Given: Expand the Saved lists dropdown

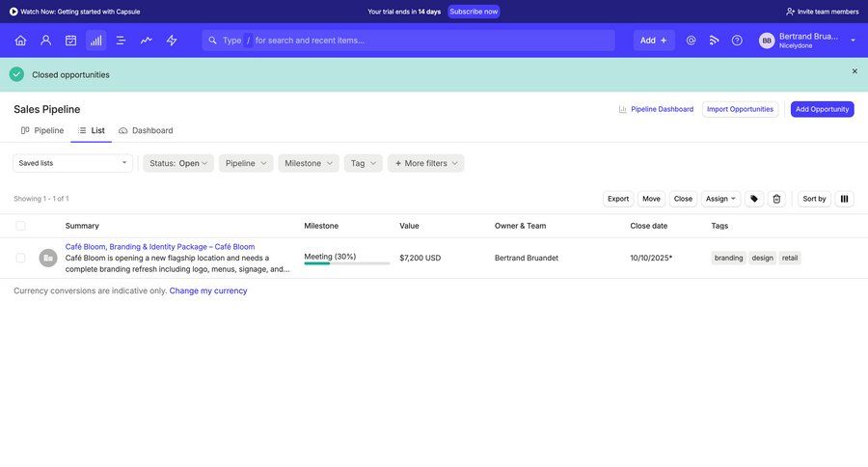Looking at the screenshot, I should [72, 163].
